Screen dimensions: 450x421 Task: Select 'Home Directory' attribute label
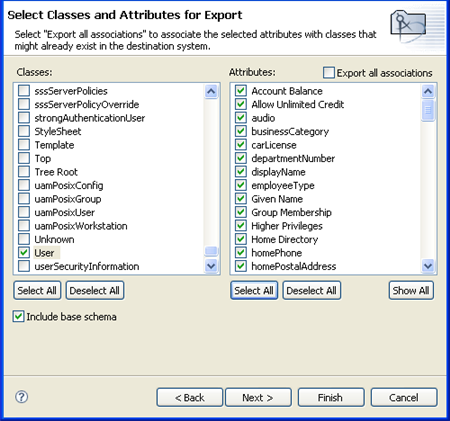click(285, 239)
